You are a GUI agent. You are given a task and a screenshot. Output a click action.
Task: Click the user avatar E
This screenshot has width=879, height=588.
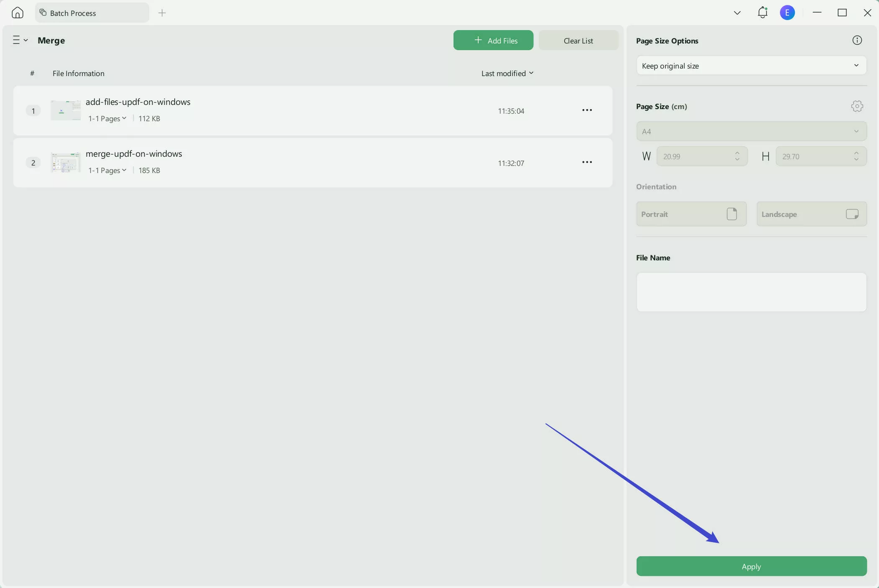pos(787,13)
